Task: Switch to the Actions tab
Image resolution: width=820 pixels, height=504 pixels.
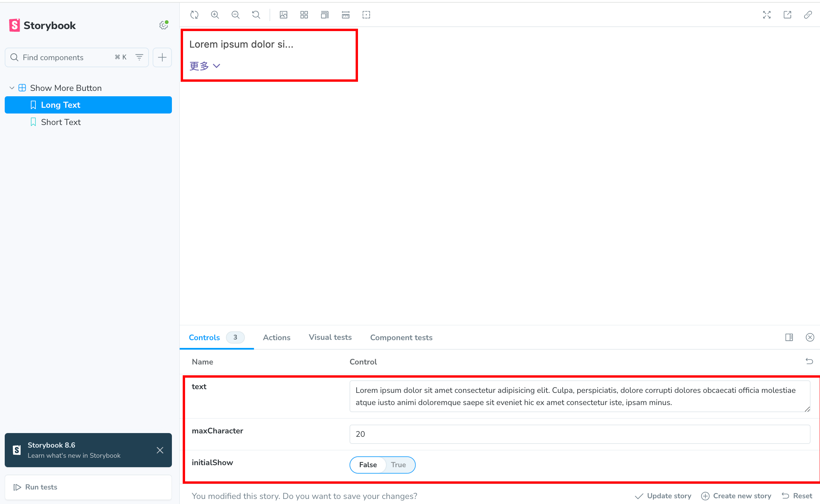Action: pos(277,337)
